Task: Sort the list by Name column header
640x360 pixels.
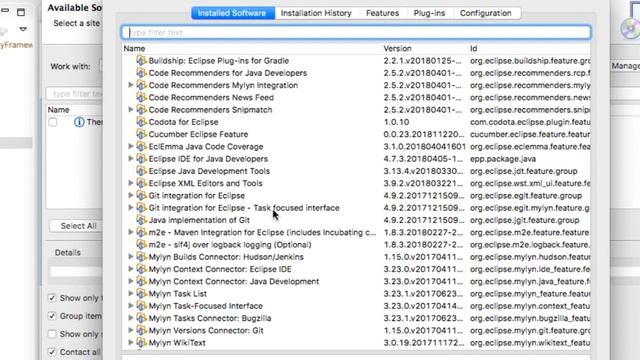Action: click(134, 49)
